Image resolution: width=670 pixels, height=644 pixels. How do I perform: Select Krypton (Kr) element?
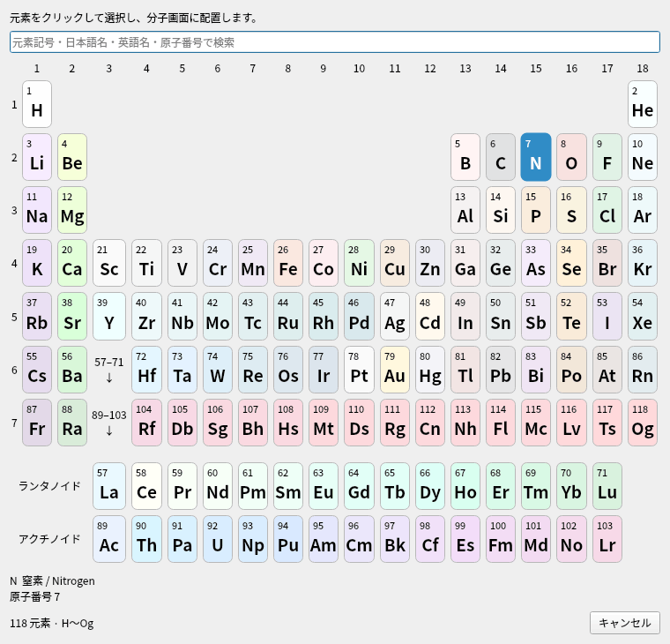point(642,263)
